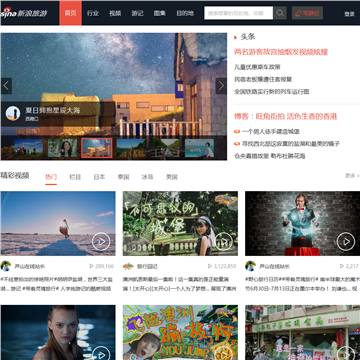Select first carousel thumbnail of group hikers
360x360 pixels.
point(28,148)
